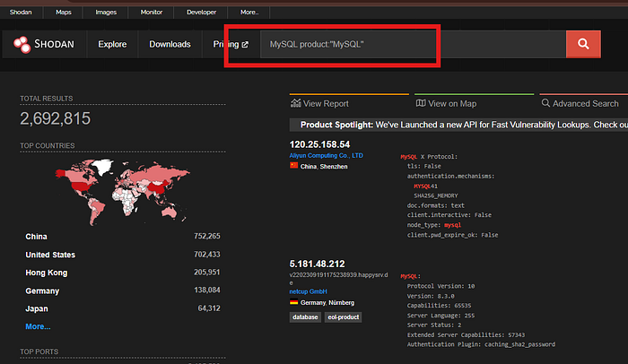Click the Nürnberg city link
Screen dimensions: 628x364
[x=342, y=302]
